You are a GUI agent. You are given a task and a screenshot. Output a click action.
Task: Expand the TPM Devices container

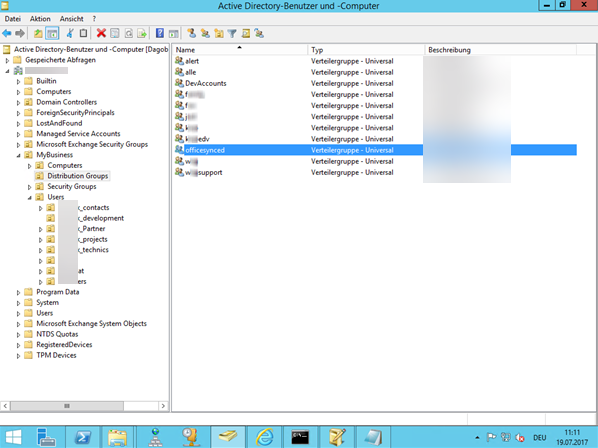tap(18, 356)
